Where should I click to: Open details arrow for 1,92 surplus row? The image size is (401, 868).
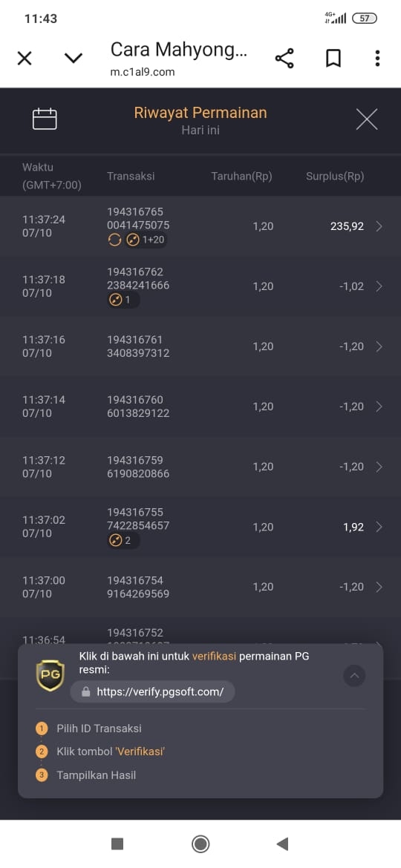pos(379,527)
